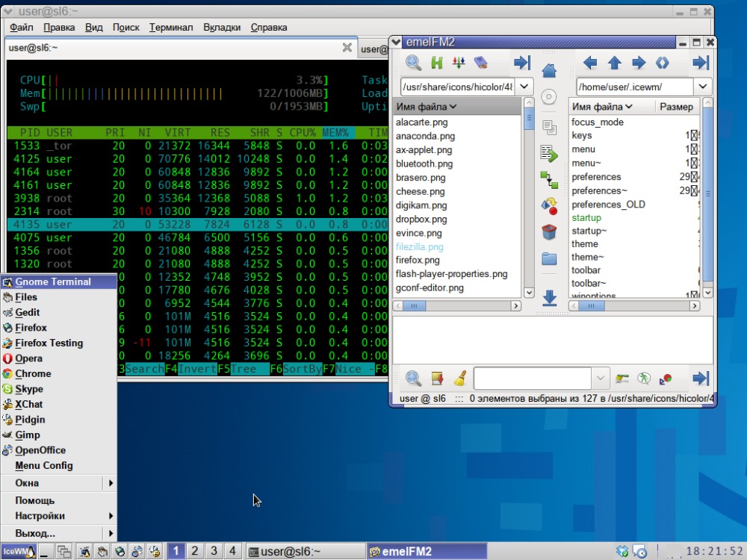The width and height of the screenshot is (747, 560).
Task: Expand the /home/user/.icewm/ path dropdown
Action: [704, 87]
